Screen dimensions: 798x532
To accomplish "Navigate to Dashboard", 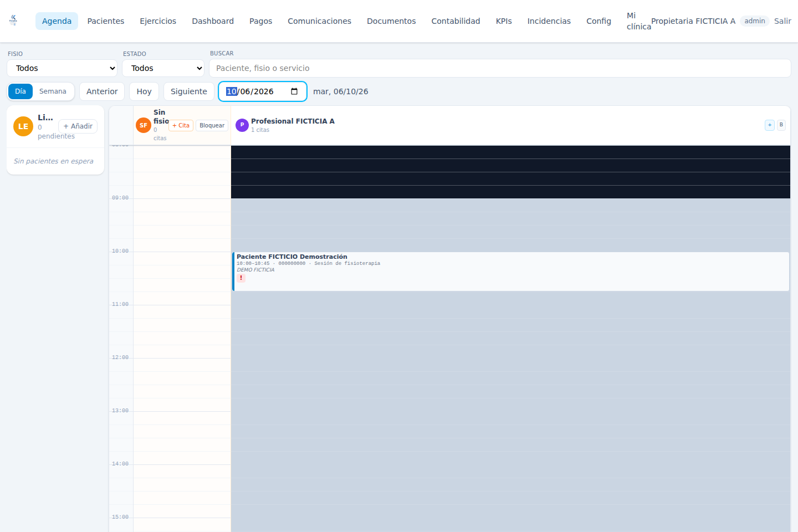I will point(213,21).
